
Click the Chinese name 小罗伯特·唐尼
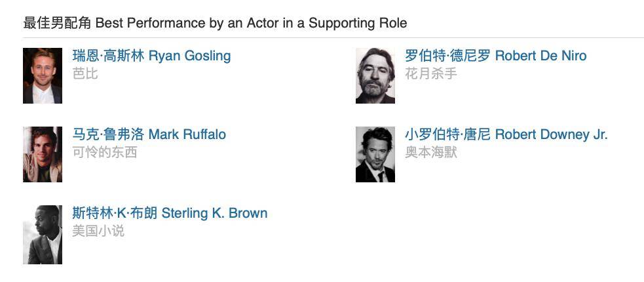pyautogui.click(x=447, y=134)
